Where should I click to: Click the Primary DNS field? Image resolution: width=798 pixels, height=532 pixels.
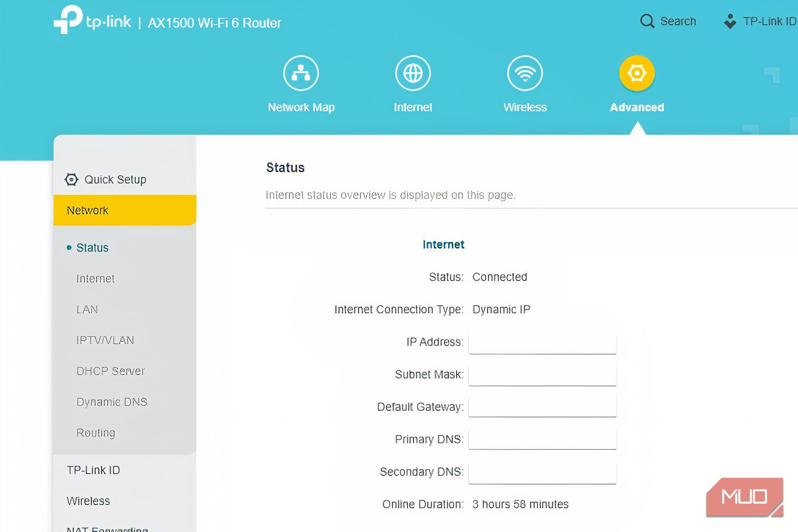543,439
